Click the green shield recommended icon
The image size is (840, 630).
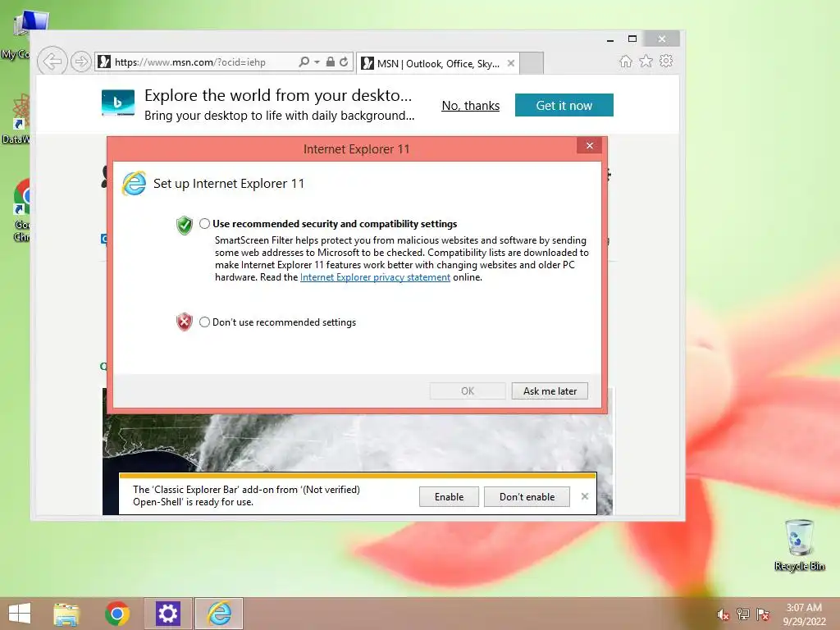[185, 226]
